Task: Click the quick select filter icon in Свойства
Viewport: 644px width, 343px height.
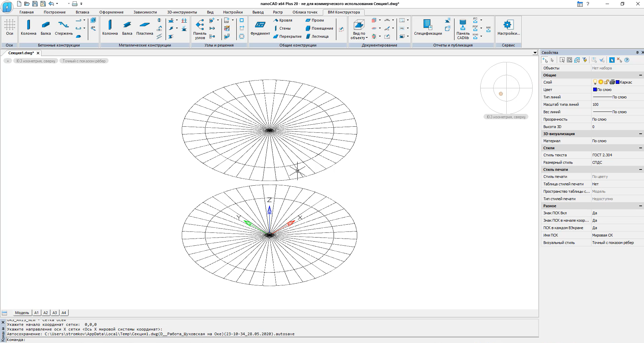Action: [585, 60]
